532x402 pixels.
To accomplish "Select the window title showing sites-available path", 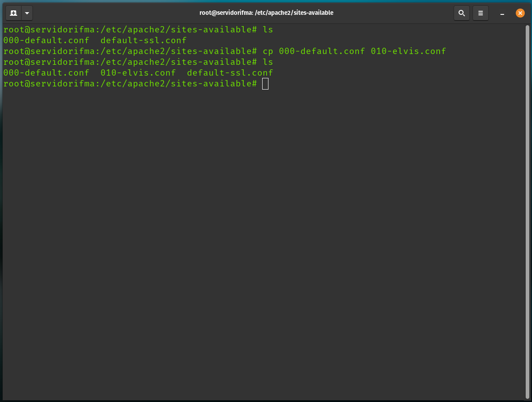I will pos(266,13).
